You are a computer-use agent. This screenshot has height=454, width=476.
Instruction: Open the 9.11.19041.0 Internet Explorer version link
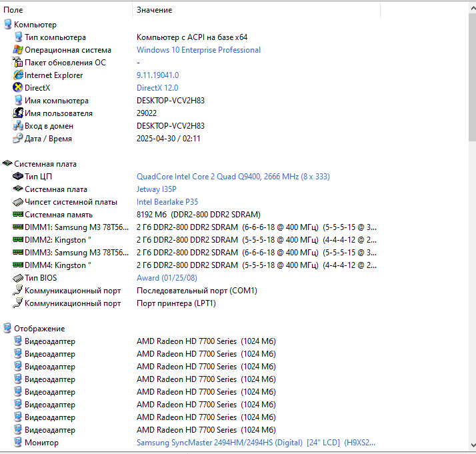pyautogui.click(x=158, y=75)
